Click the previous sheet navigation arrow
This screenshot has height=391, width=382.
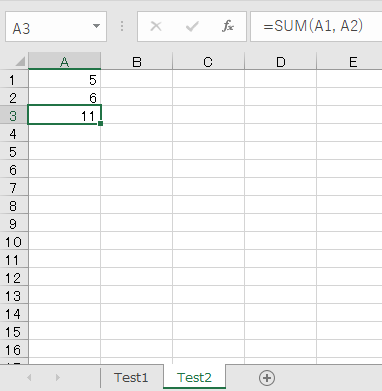coord(29,377)
